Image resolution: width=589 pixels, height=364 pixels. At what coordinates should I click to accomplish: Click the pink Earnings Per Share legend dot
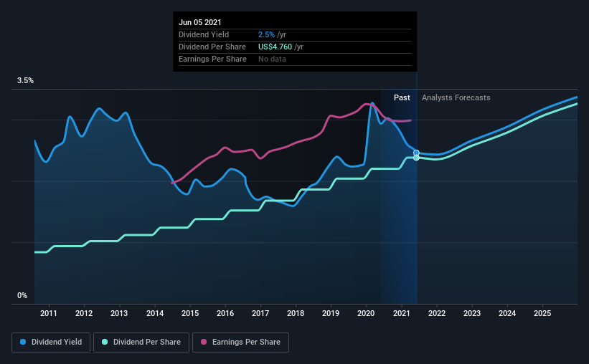[x=204, y=342]
